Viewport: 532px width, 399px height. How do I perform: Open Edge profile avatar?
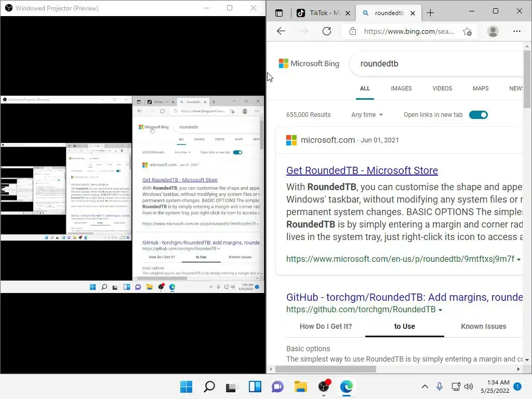pyautogui.click(x=493, y=31)
